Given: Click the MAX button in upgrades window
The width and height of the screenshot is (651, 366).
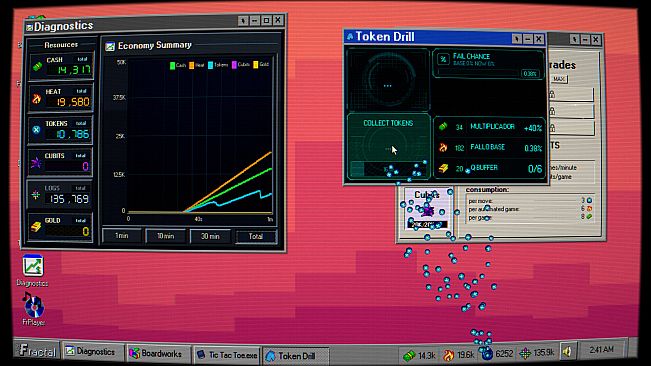Looking at the screenshot, I should pos(559,79).
